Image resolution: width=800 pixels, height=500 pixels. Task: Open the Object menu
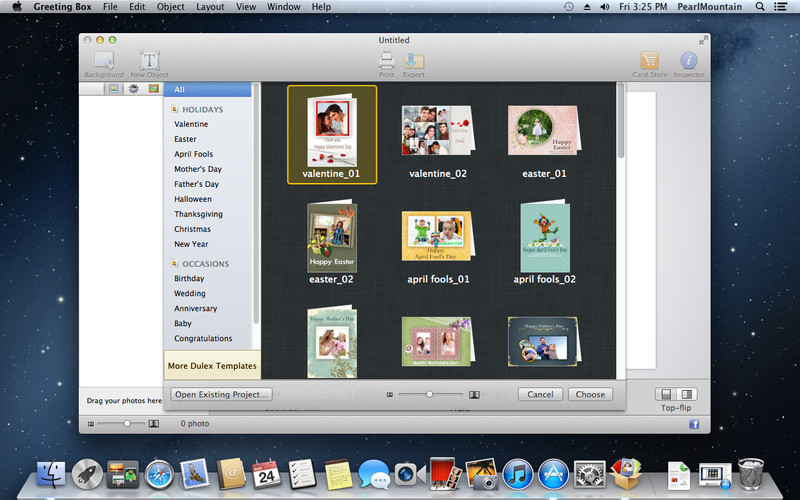(x=171, y=7)
